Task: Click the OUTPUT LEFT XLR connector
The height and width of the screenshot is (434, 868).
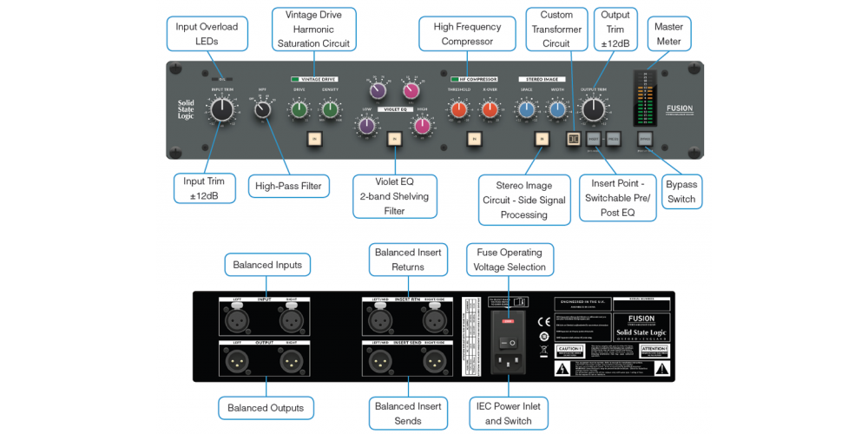Action: [238, 361]
